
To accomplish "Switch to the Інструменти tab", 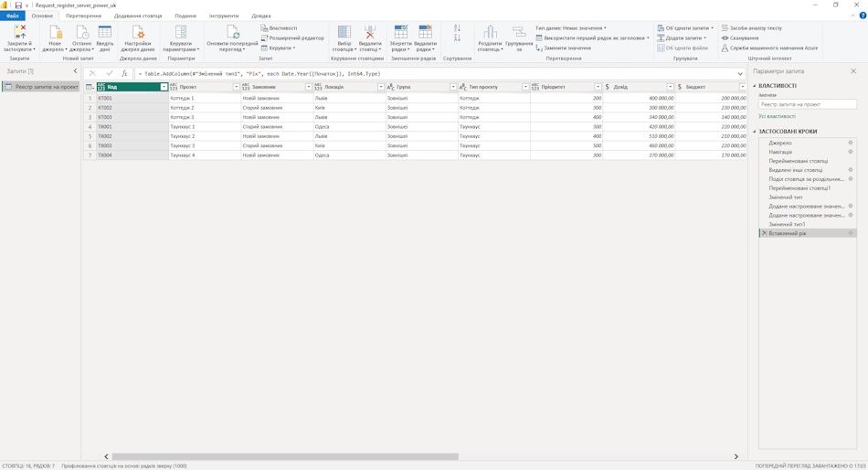I will pos(224,16).
